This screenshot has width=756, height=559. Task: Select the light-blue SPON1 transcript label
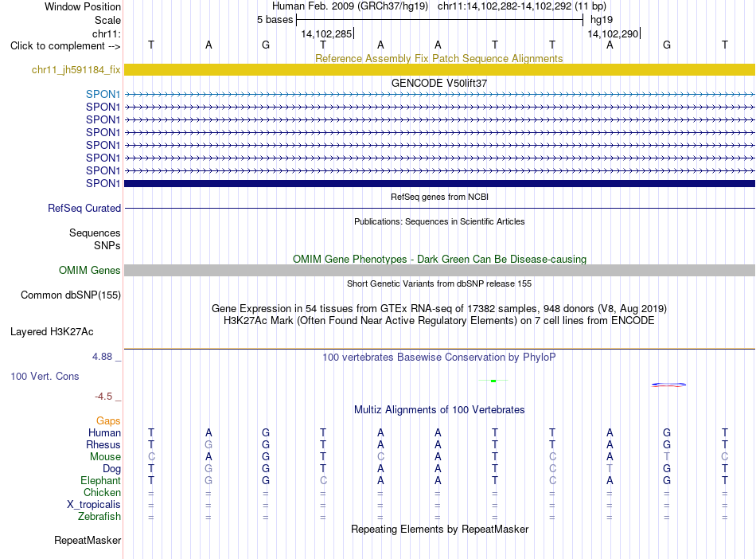click(103, 94)
